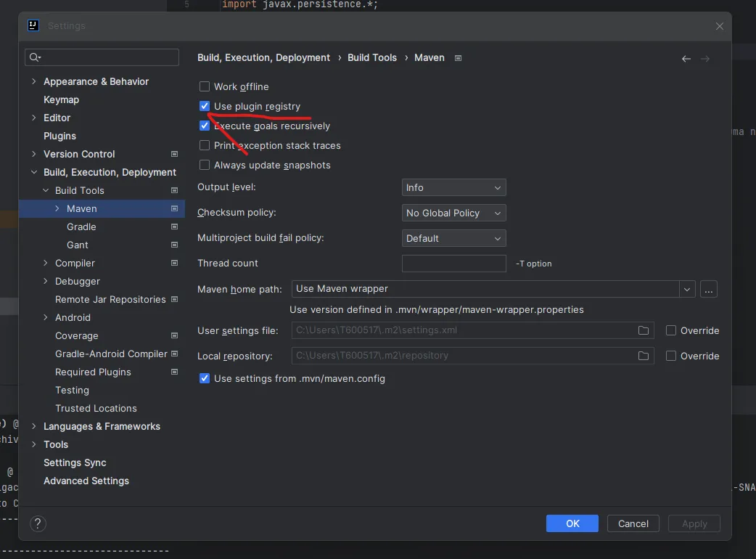This screenshot has height=559, width=756.
Task: Open help with the question mark icon
Action: pyautogui.click(x=38, y=524)
